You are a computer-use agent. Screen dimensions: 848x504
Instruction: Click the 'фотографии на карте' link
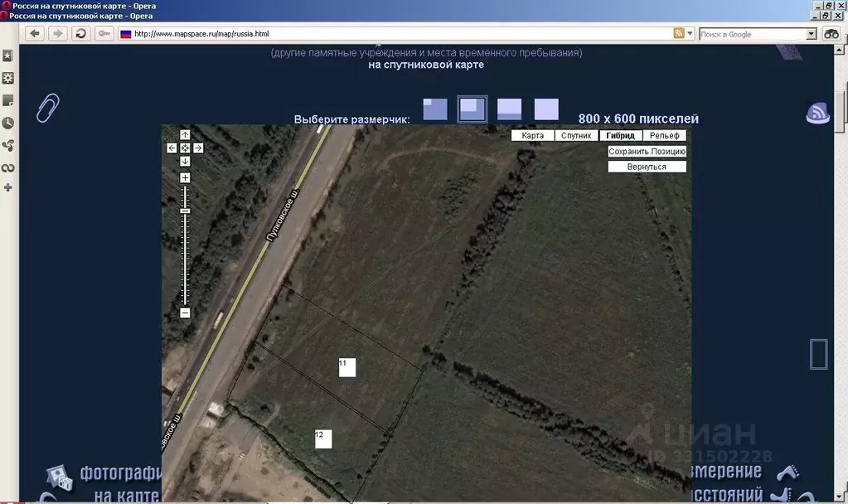120,483
